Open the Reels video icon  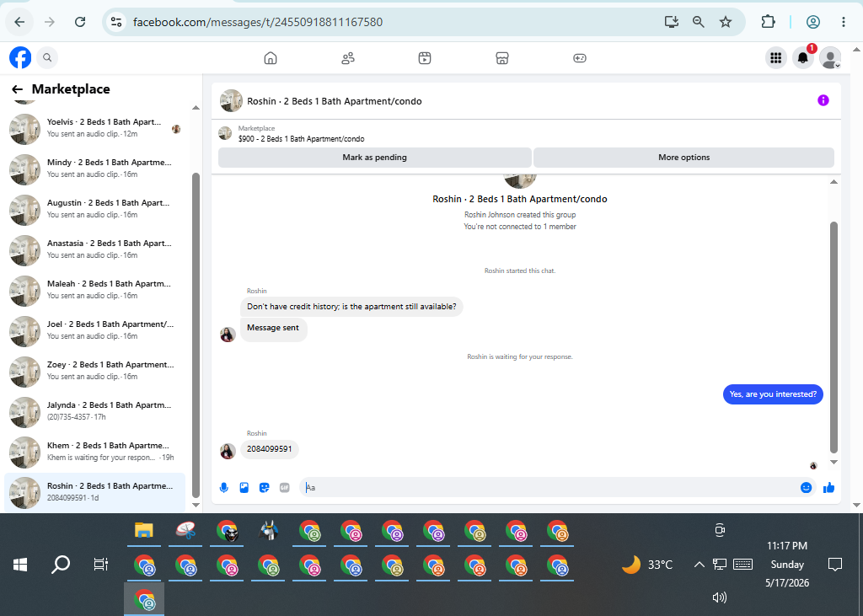(x=425, y=58)
